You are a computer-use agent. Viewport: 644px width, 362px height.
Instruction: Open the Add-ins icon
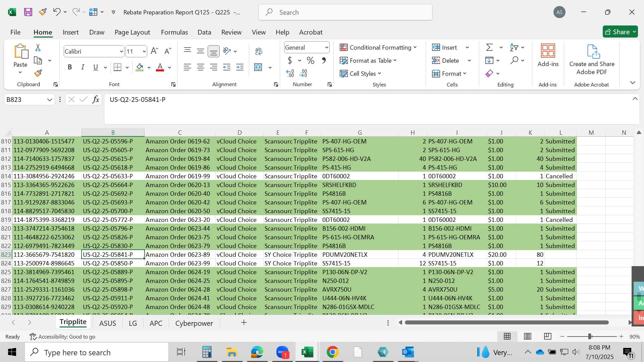[548, 51]
